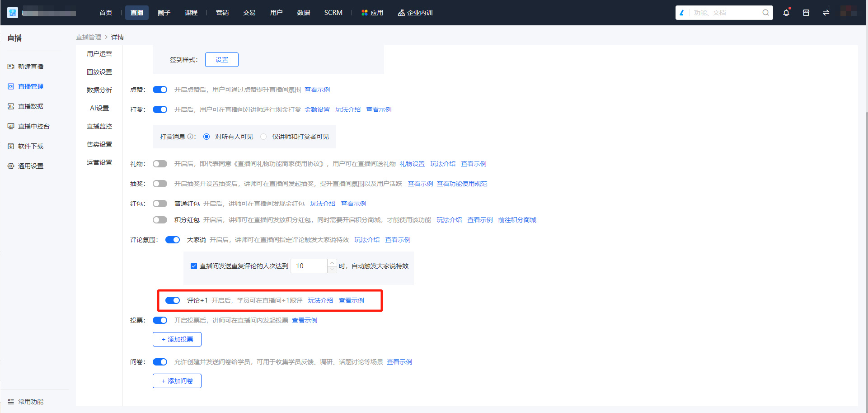Open the 前往积分商城 link

tap(517, 220)
